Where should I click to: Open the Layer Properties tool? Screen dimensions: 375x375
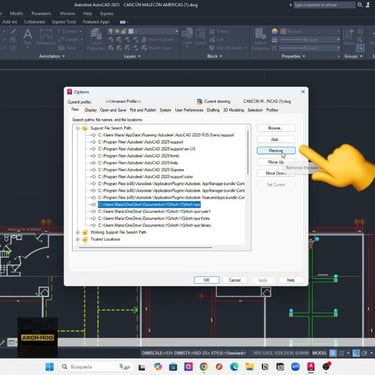(x=96, y=39)
